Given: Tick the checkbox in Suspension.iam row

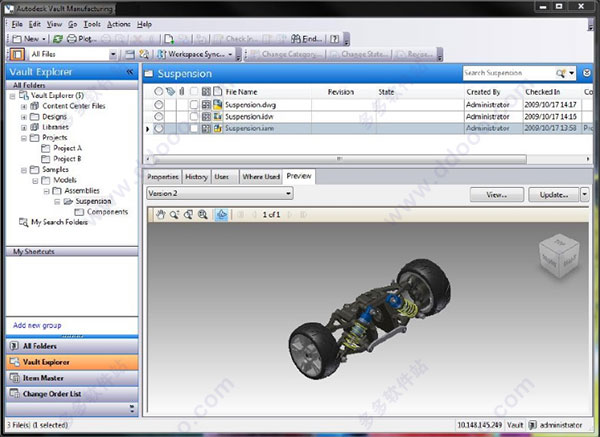Looking at the screenshot, I should (x=194, y=129).
